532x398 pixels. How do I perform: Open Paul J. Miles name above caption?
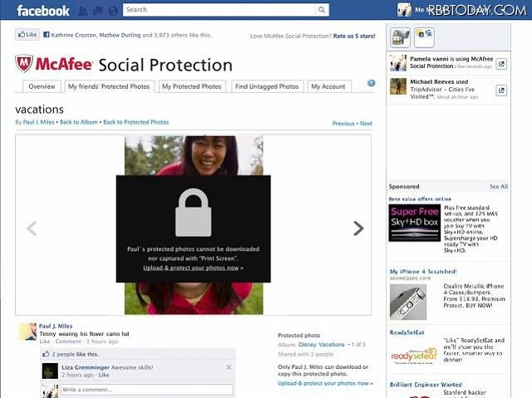56,327
